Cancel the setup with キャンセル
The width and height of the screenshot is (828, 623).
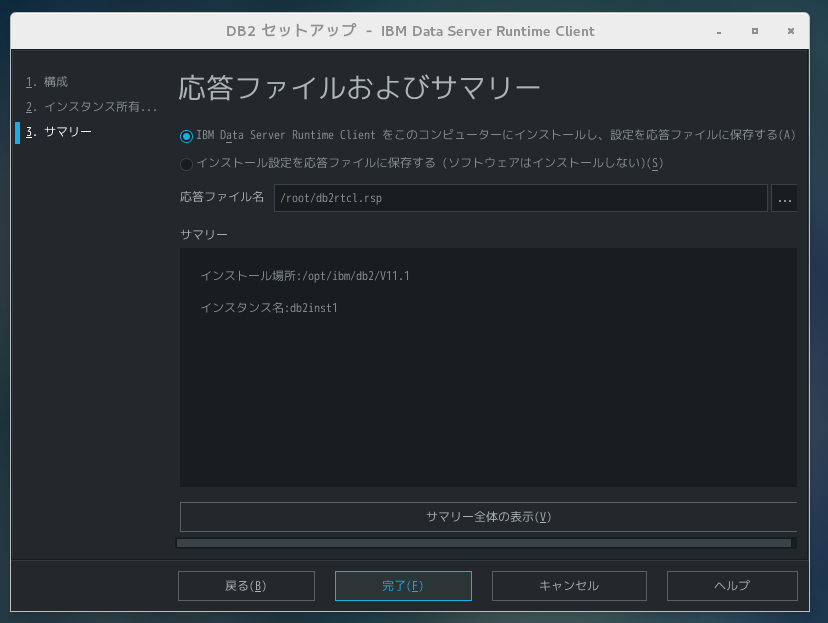(568, 586)
